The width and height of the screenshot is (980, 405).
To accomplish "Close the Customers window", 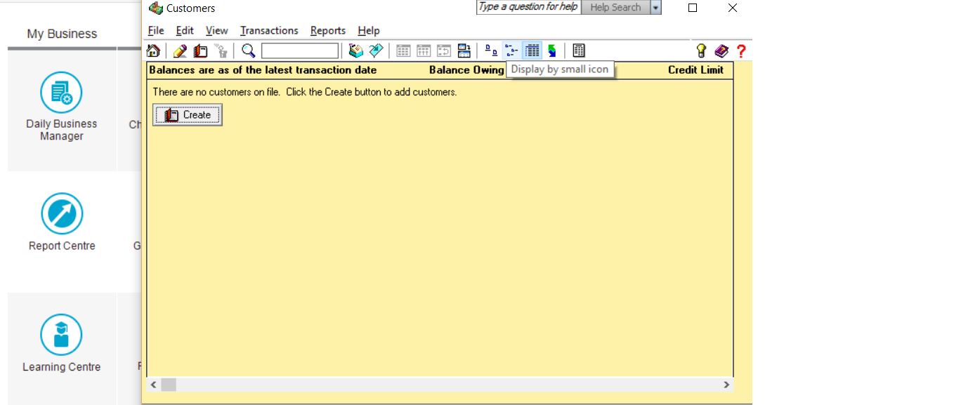I will point(733,8).
